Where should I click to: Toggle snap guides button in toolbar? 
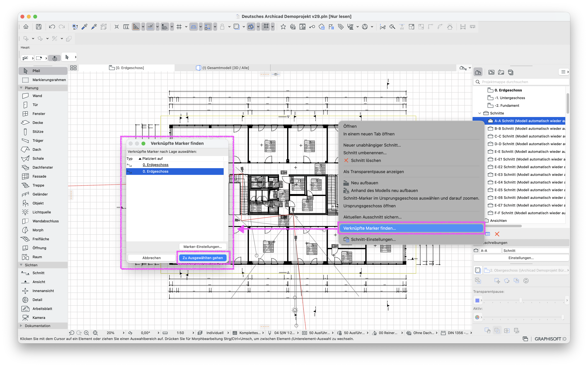(x=150, y=27)
